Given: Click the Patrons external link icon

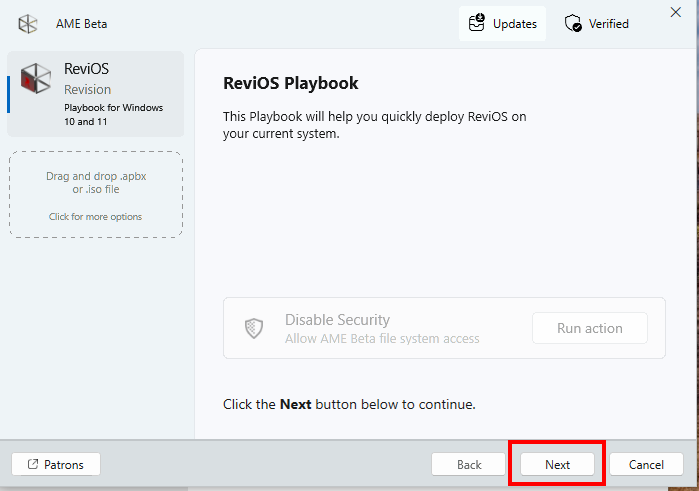Looking at the screenshot, I should pos(33,464).
